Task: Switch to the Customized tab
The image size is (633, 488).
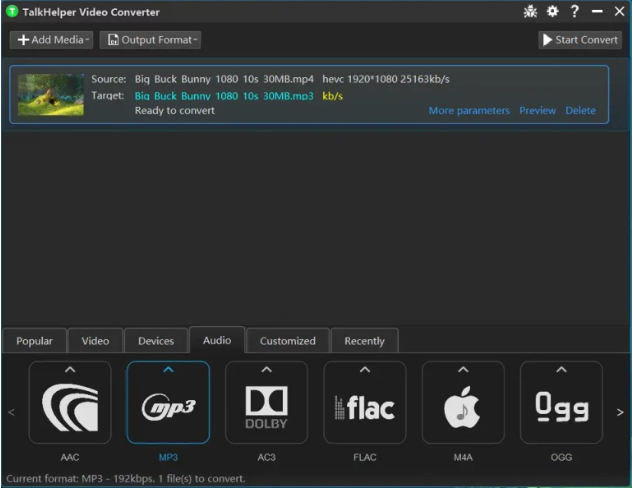Action: [x=287, y=341]
